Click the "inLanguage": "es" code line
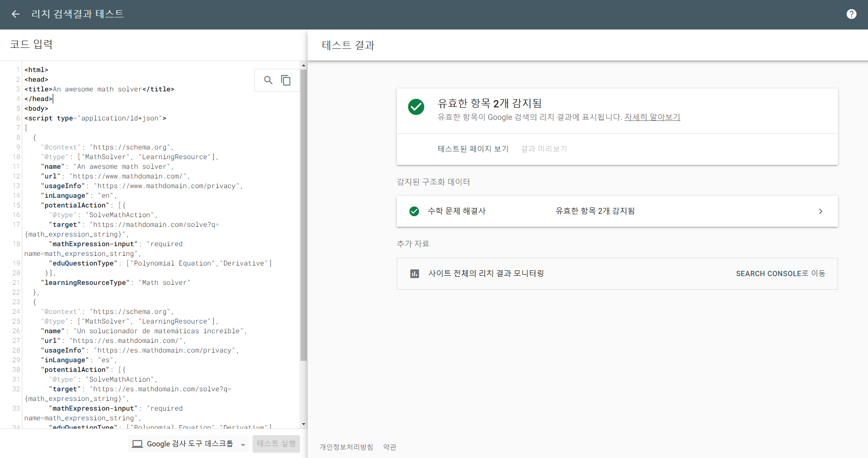Image resolution: width=868 pixels, height=458 pixels. pos(78,360)
